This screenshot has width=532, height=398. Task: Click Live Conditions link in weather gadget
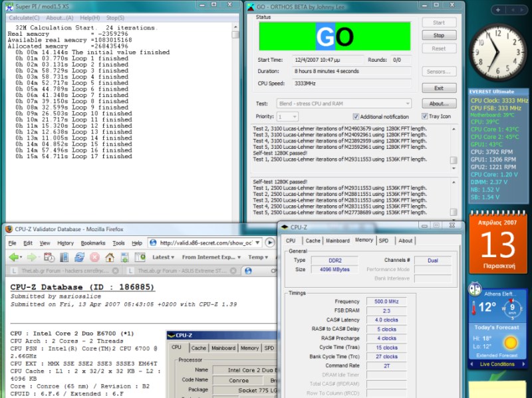click(497, 364)
